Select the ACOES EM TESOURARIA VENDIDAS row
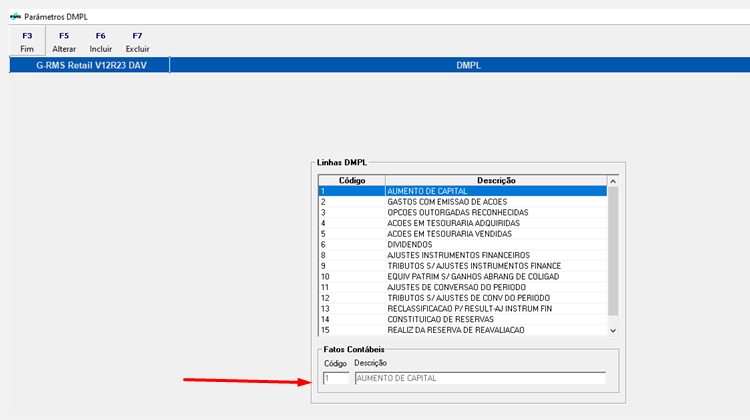 (x=460, y=233)
